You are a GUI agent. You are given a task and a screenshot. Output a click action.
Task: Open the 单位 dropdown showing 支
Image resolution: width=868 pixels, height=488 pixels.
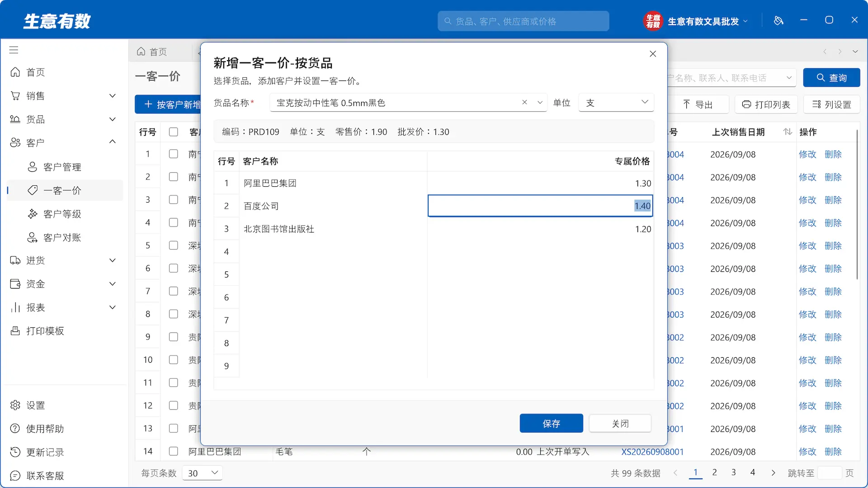(x=616, y=103)
